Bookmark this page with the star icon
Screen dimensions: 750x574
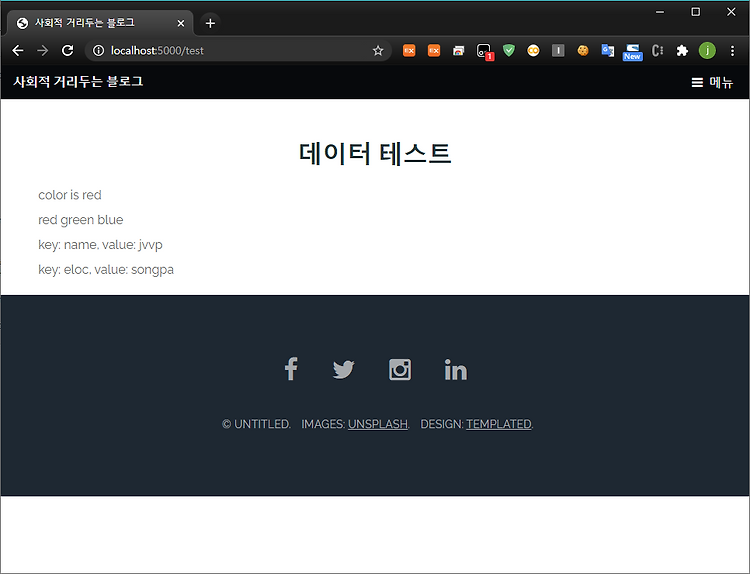(378, 51)
